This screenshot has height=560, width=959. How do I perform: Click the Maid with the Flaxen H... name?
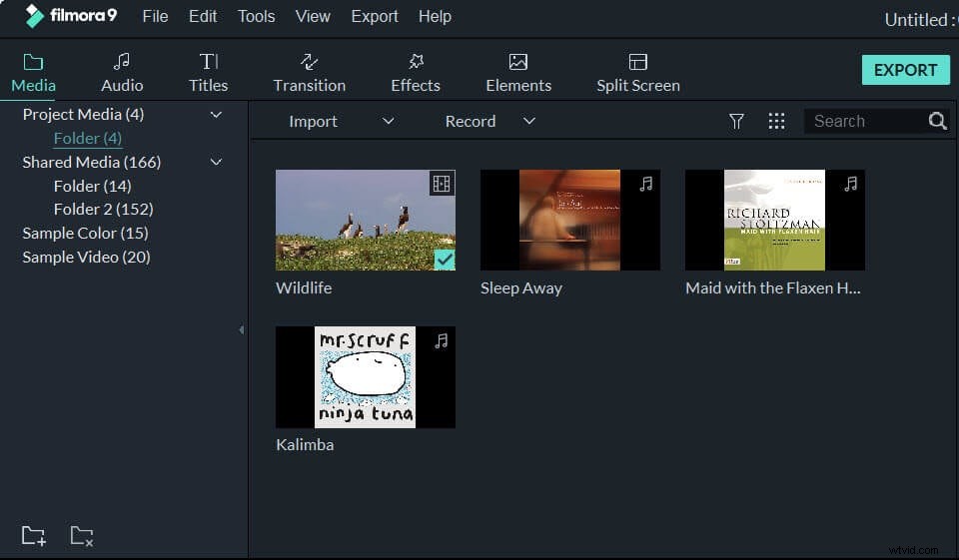tap(773, 287)
